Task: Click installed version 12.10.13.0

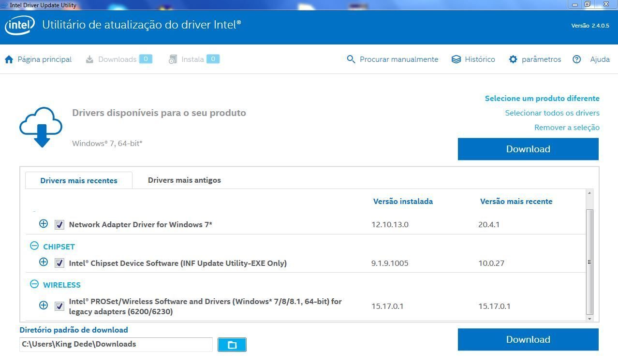Action: click(x=390, y=224)
